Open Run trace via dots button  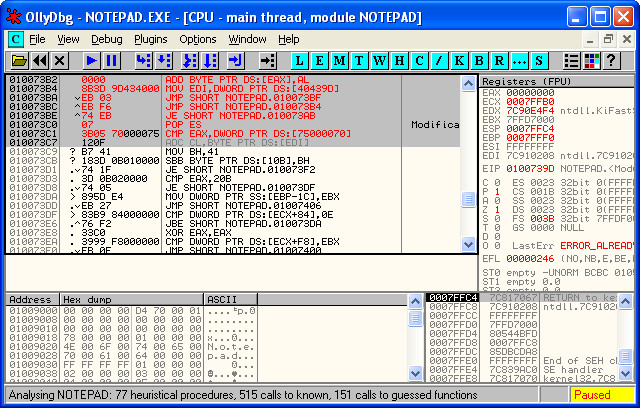[x=519, y=61]
